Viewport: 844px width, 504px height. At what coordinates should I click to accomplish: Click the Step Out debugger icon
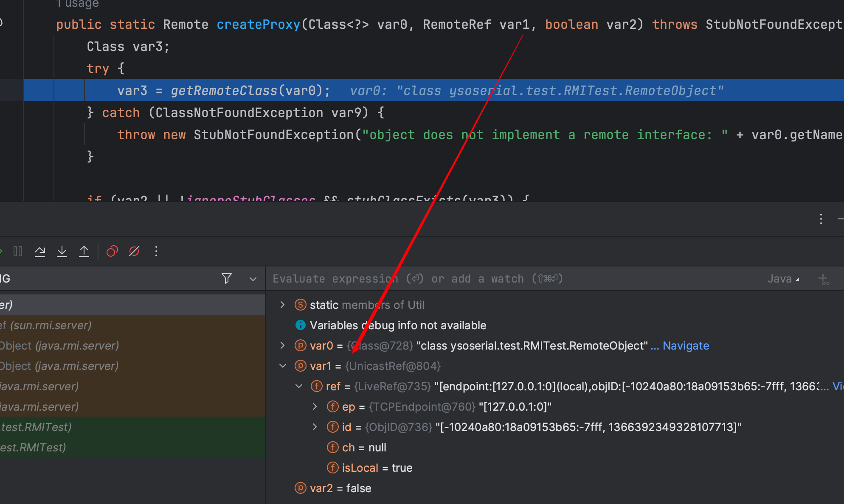coord(84,252)
